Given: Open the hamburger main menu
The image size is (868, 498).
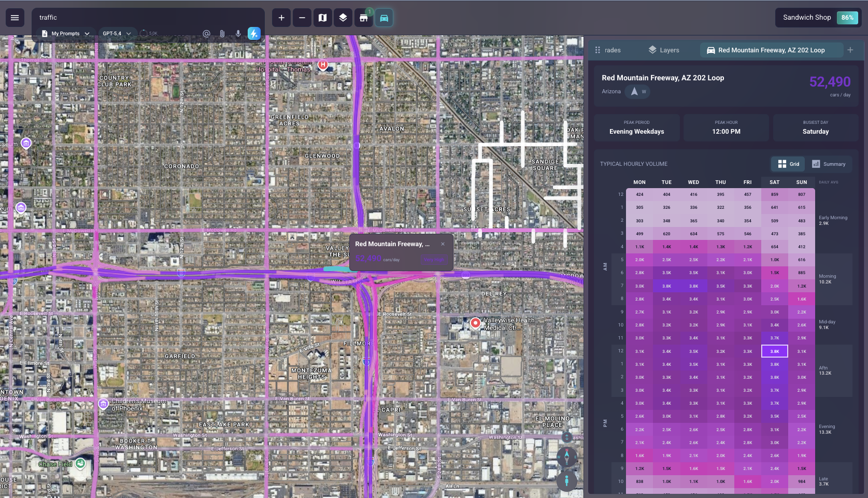Looking at the screenshot, I should tap(15, 18).
